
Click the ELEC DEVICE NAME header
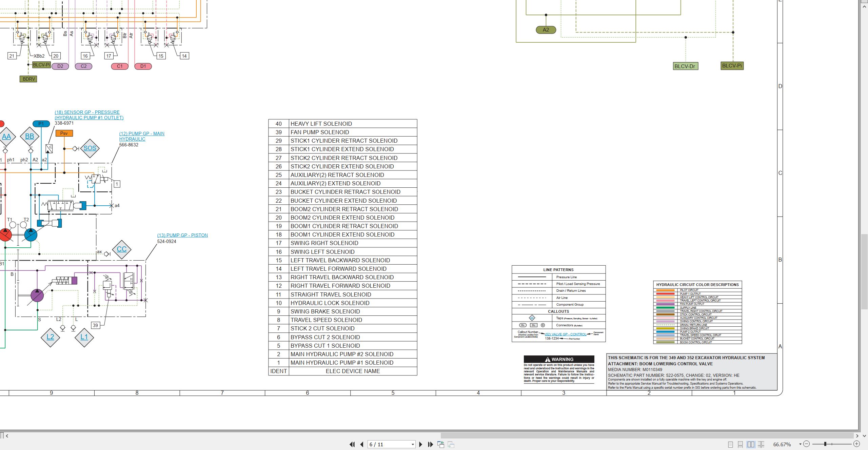tap(353, 371)
